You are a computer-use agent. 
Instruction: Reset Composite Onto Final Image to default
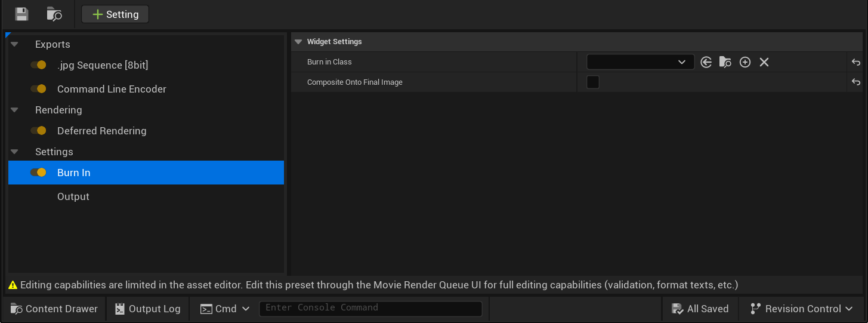tap(855, 82)
